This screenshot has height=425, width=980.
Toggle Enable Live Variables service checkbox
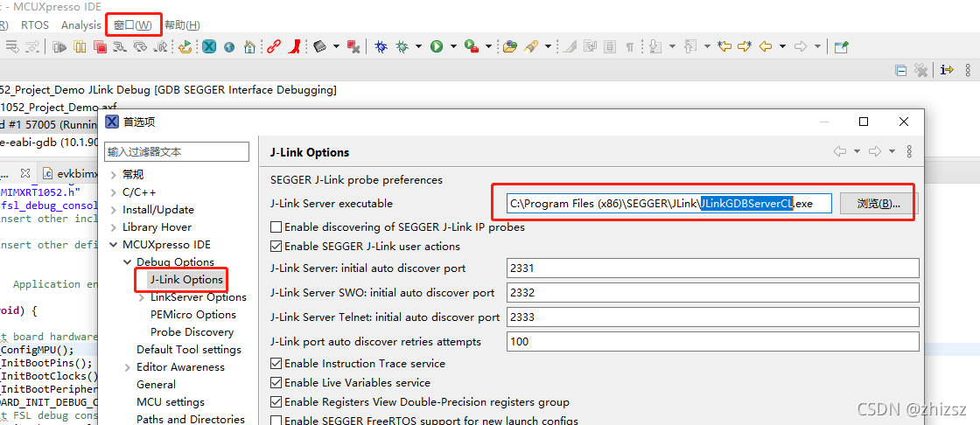[276, 382]
